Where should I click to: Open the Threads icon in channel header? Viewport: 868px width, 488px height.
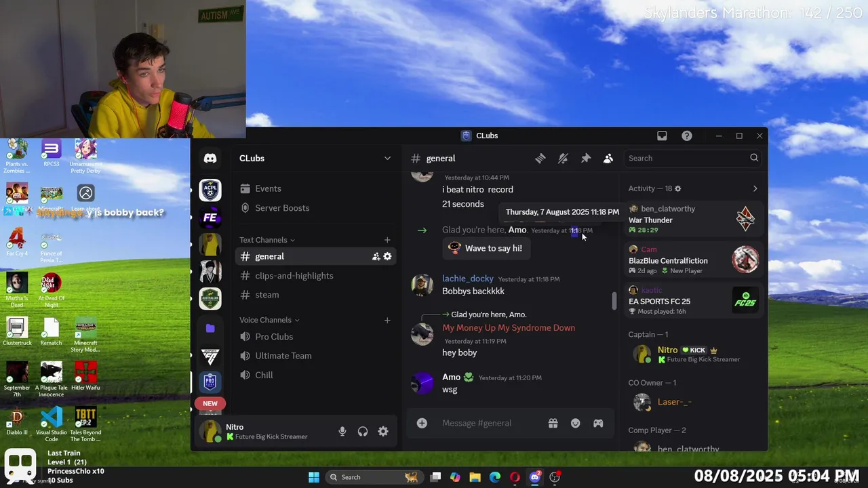pyautogui.click(x=540, y=158)
